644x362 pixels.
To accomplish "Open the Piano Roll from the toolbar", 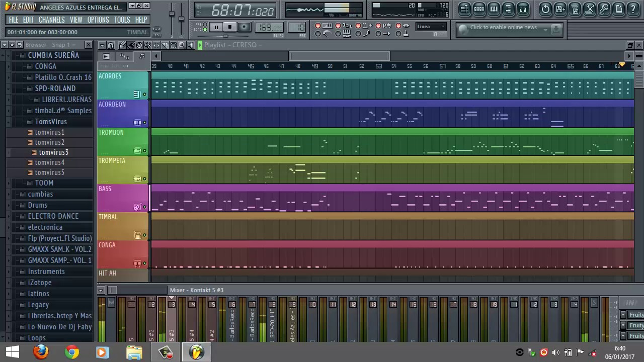I will 494,9.
